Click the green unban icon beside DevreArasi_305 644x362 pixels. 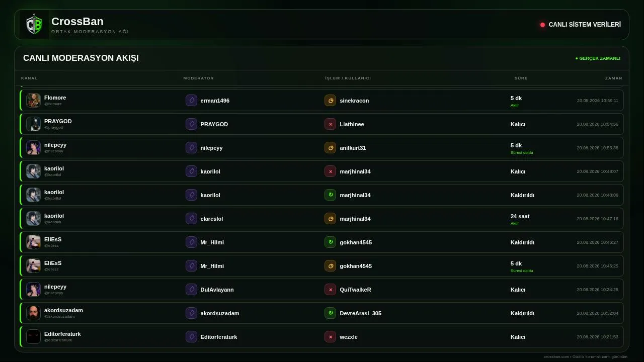point(330,313)
